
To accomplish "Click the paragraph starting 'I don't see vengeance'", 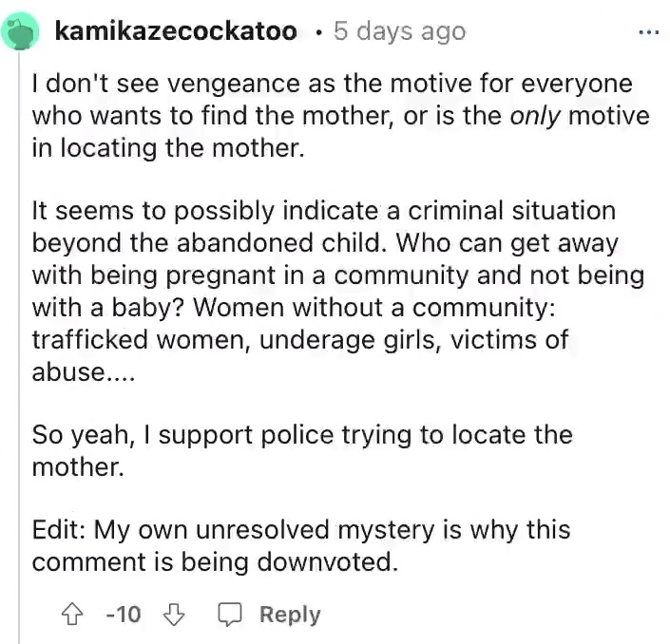I will click(341, 116).
